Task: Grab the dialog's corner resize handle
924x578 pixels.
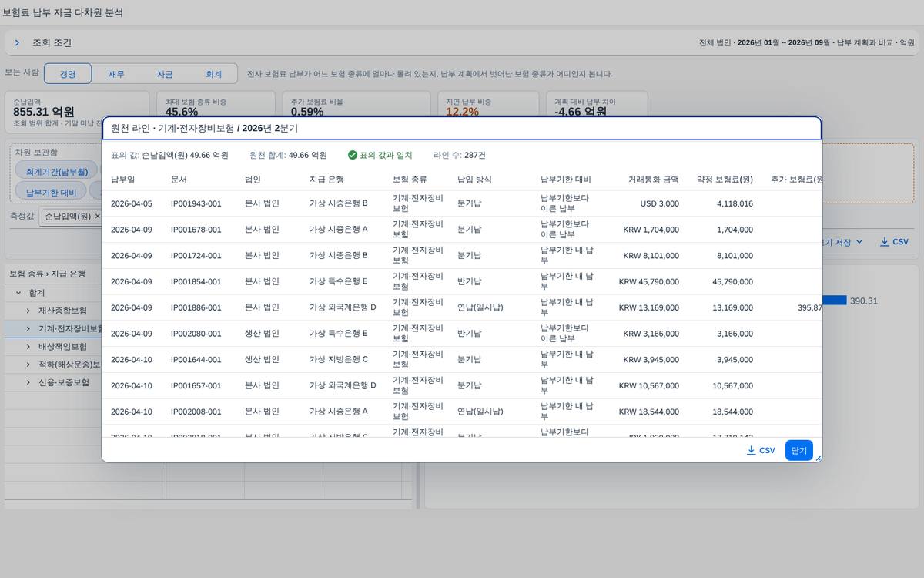Action: [818, 459]
